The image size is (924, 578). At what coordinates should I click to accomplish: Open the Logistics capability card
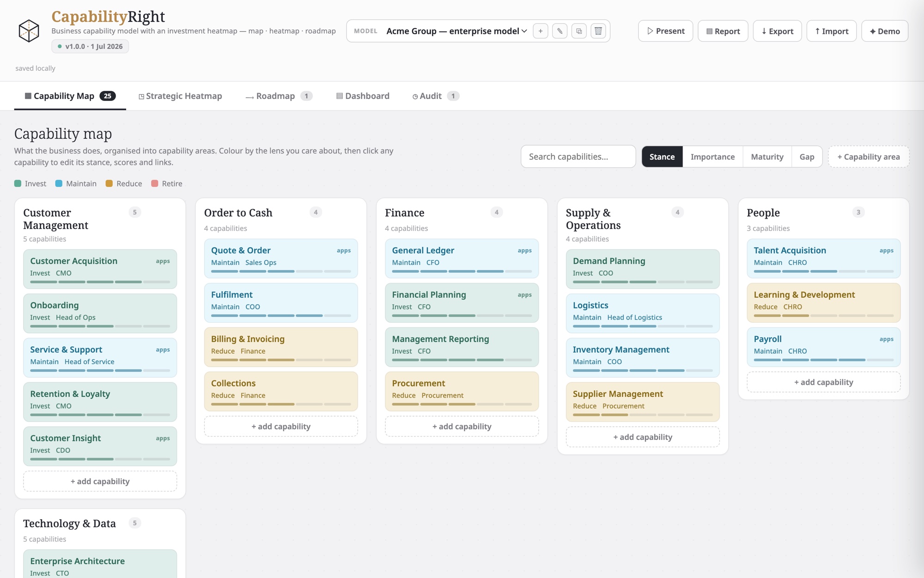(x=643, y=313)
